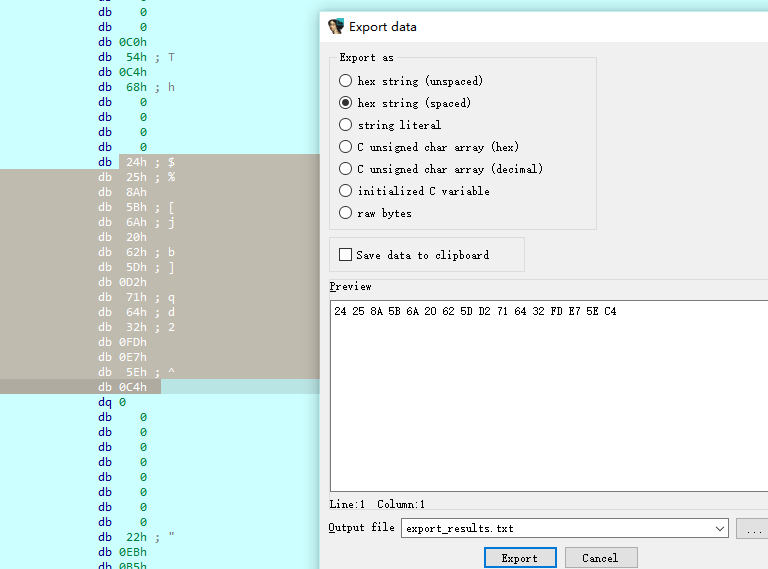The width and height of the screenshot is (768, 569).
Task: Click the db 54h ; T line
Action: pos(136,57)
